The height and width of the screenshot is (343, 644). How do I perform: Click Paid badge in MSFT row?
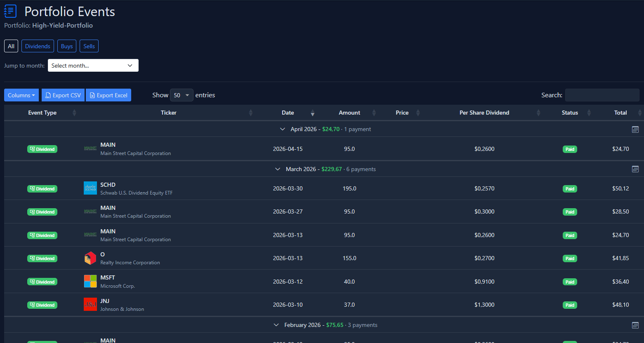570,282
